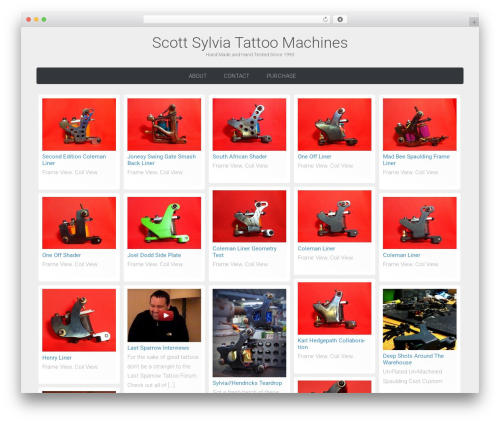Click the browser reload icon
This screenshot has width=500, height=423.
click(x=325, y=19)
